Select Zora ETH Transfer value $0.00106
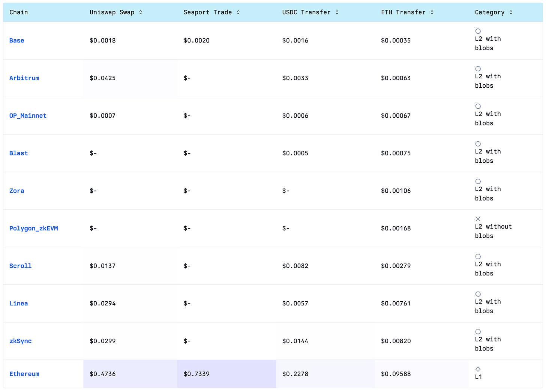This screenshot has height=392, width=546. (x=396, y=191)
